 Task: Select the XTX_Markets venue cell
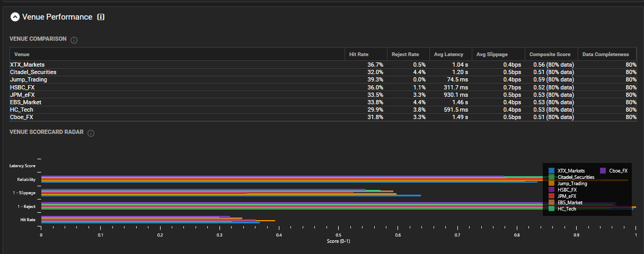pos(177,65)
